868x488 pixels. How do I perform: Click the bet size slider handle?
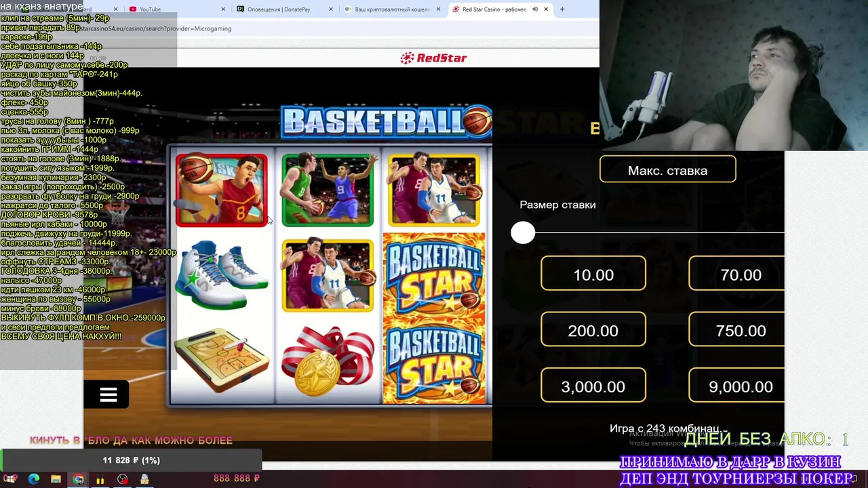pos(523,233)
